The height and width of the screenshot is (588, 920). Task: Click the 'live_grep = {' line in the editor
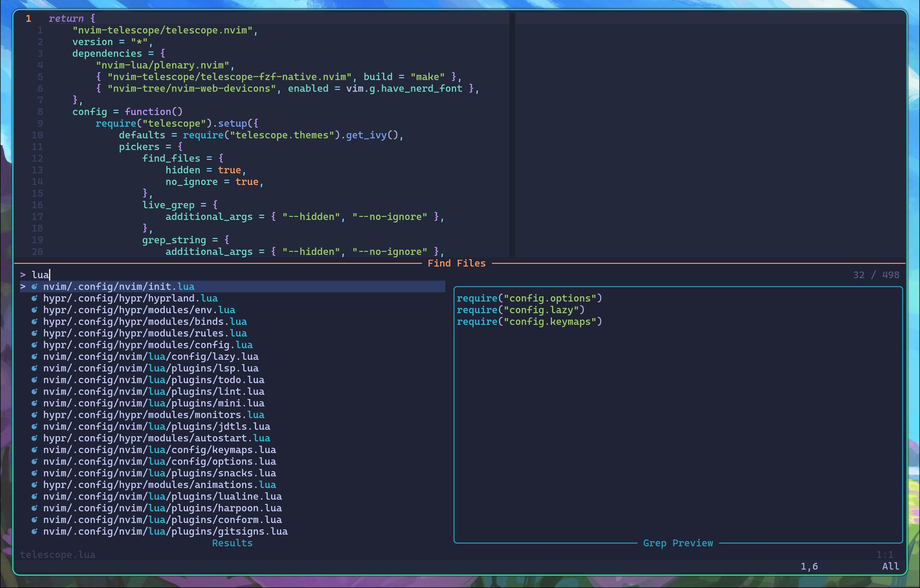[x=180, y=205]
